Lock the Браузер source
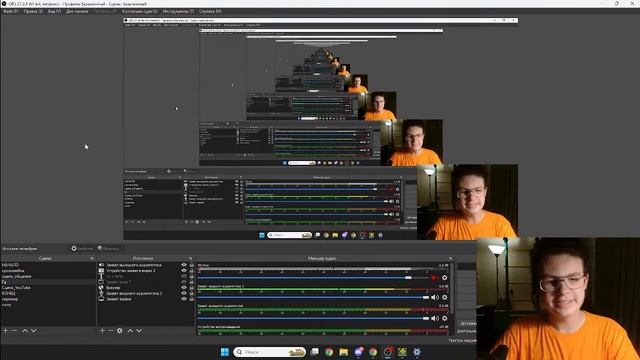Screen dimensions: 640x360 [191, 287]
